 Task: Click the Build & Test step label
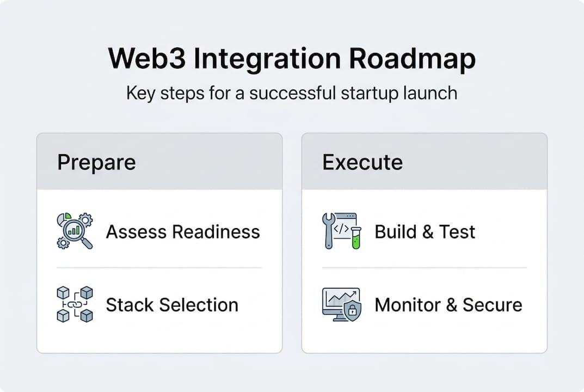(x=425, y=232)
